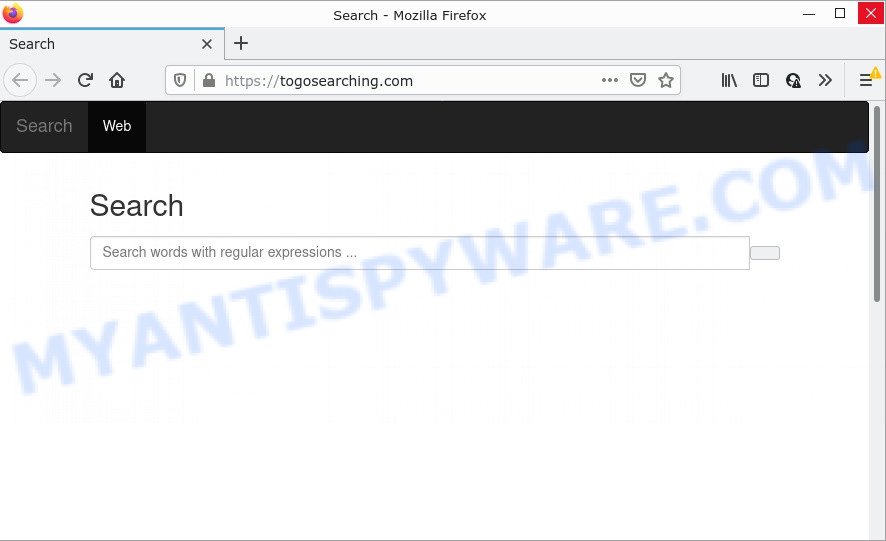Reload the current page

[85, 80]
